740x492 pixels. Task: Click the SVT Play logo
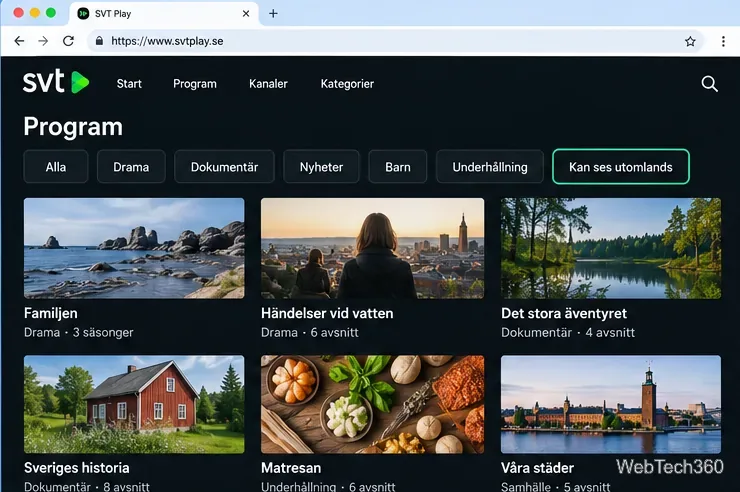coord(56,82)
